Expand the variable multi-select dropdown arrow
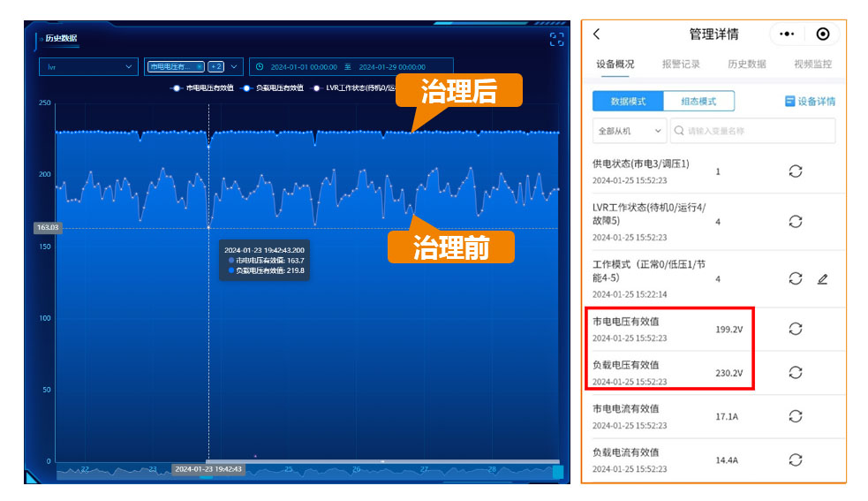The height and width of the screenshot is (501, 868). [x=234, y=66]
